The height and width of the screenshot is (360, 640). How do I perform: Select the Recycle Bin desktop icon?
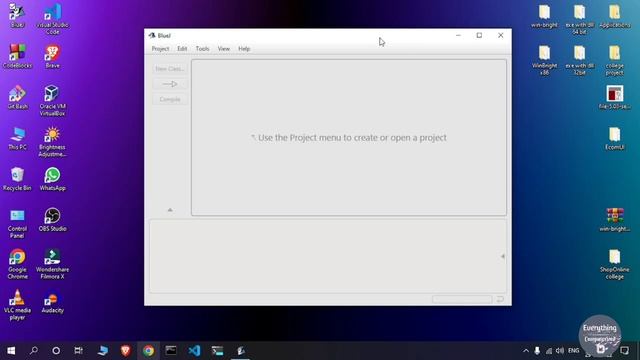coord(17,179)
